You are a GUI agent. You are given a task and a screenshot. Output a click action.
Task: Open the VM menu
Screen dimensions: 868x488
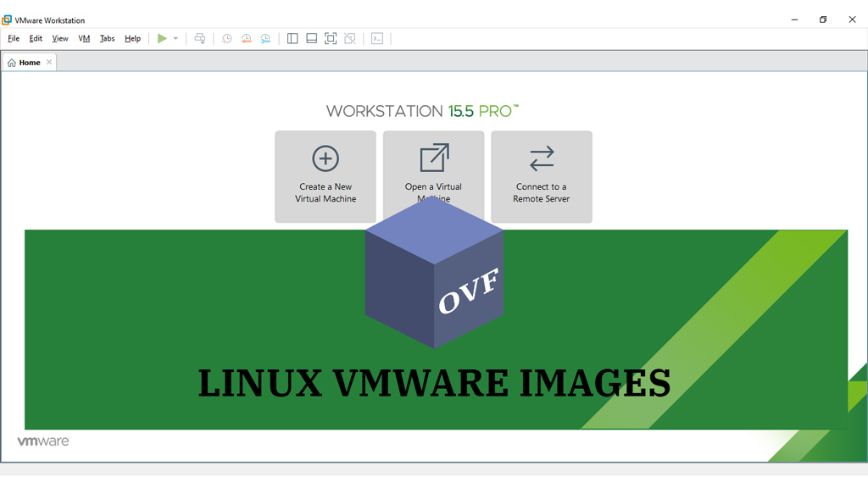point(84,38)
